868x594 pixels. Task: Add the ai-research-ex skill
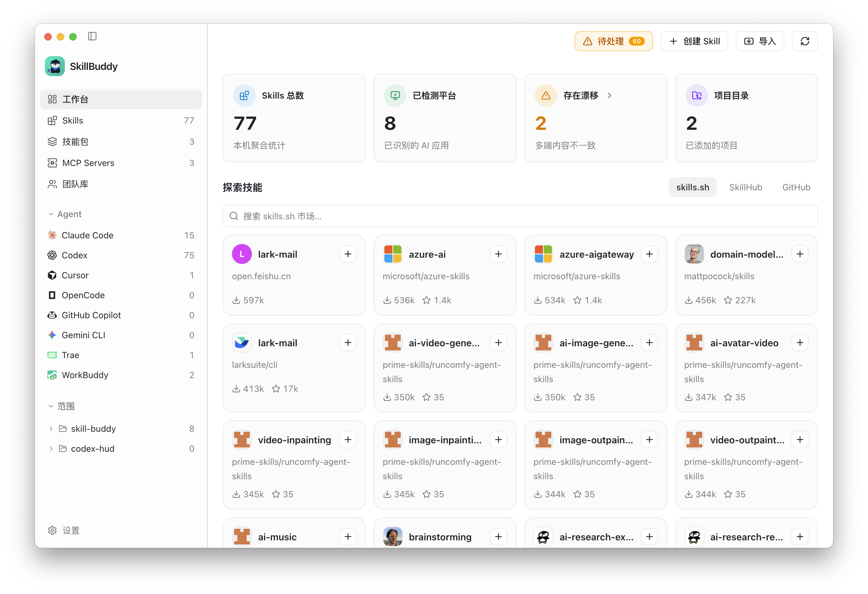coord(649,537)
